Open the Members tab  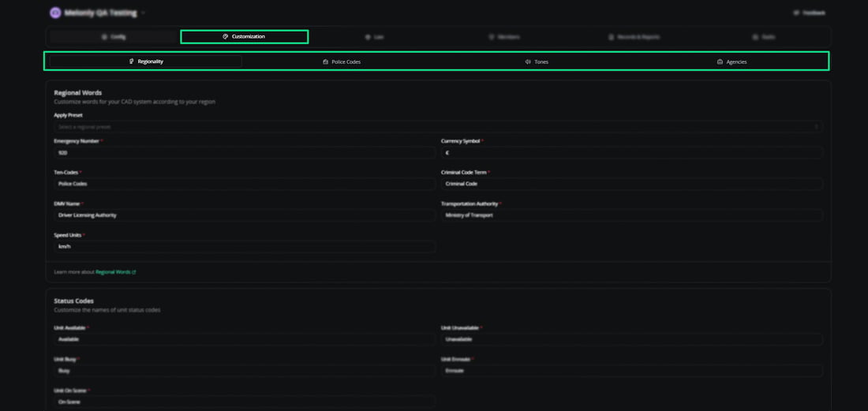504,37
